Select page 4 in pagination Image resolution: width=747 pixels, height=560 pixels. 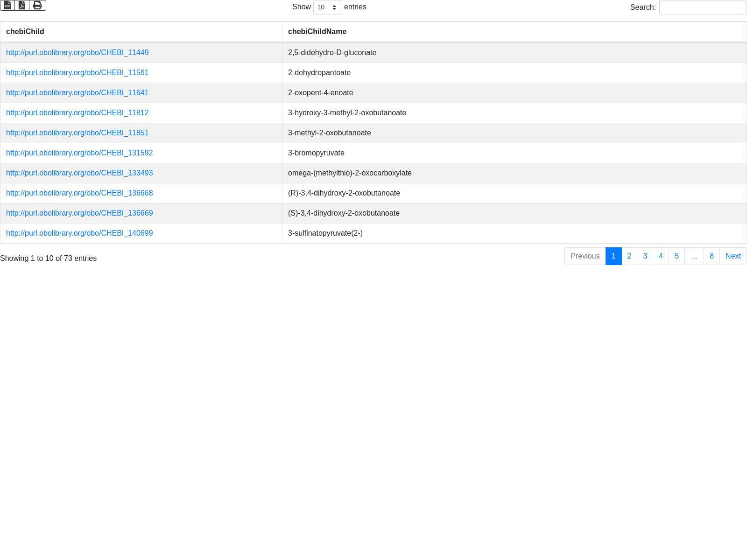coord(661,256)
